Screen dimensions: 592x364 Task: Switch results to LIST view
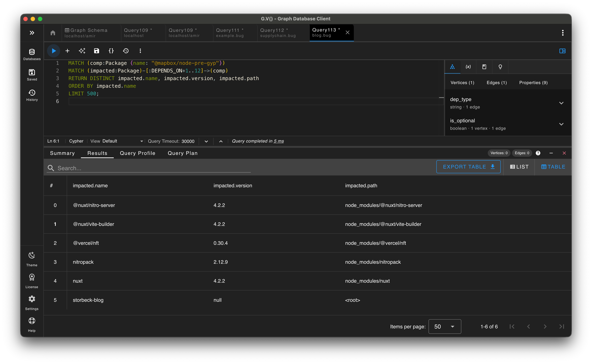coord(519,167)
